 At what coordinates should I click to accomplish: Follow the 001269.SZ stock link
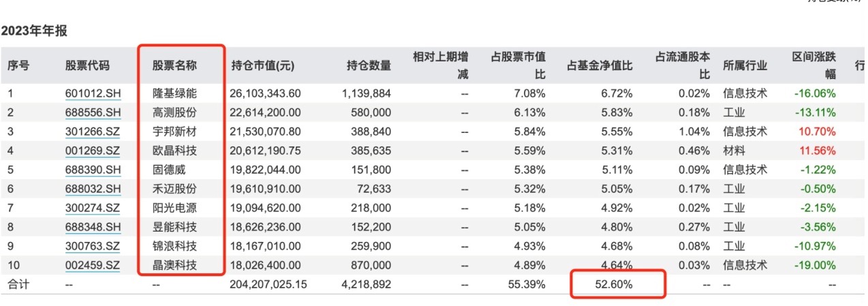coord(93,150)
